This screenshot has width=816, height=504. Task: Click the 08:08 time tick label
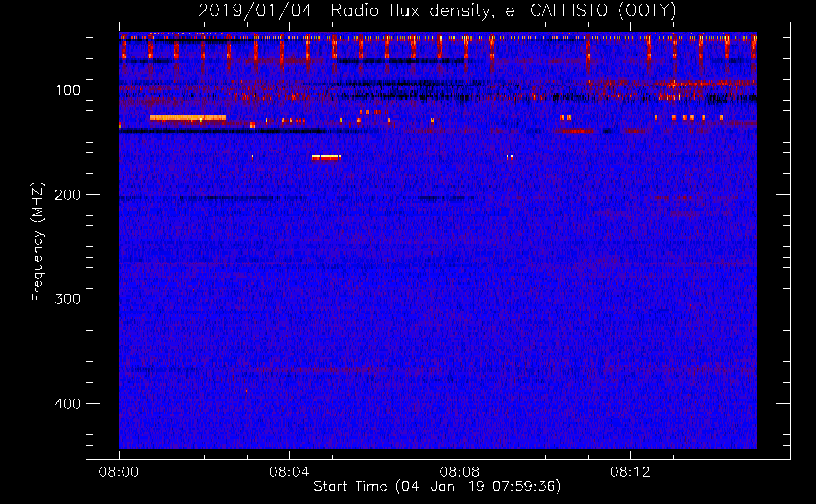[x=459, y=472]
